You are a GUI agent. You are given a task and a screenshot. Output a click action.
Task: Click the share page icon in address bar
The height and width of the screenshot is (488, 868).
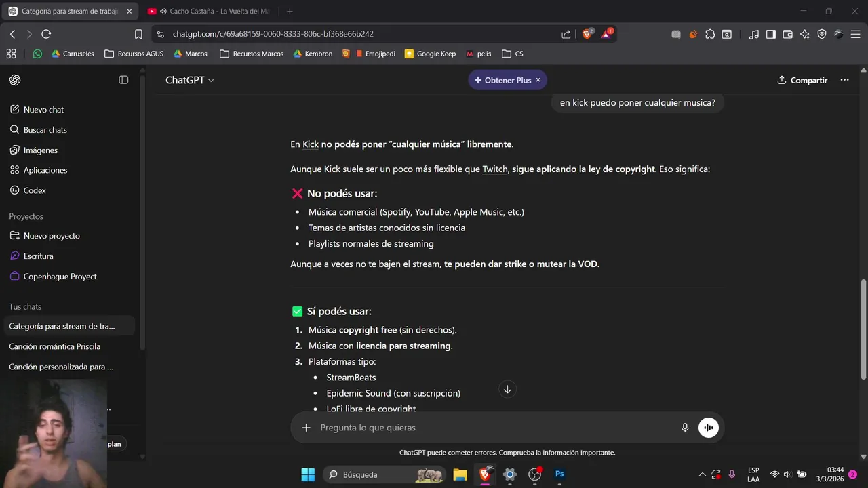pos(566,34)
